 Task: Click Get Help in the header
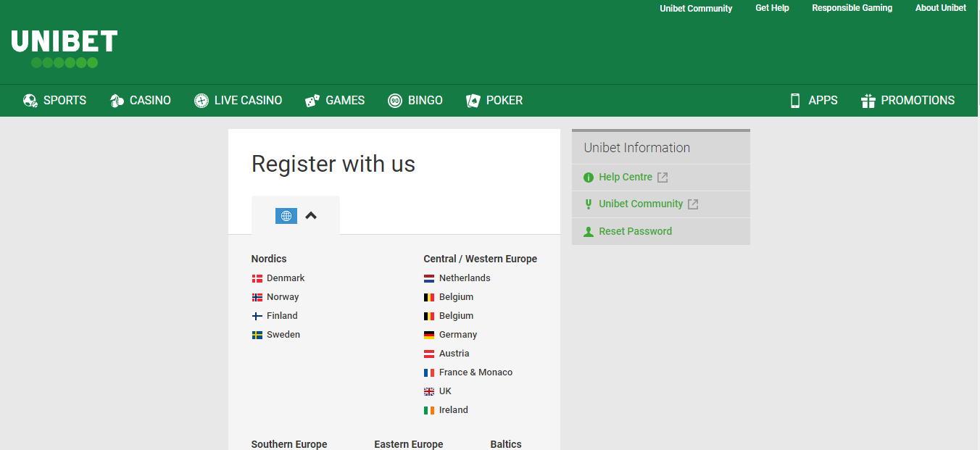[772, 8]
